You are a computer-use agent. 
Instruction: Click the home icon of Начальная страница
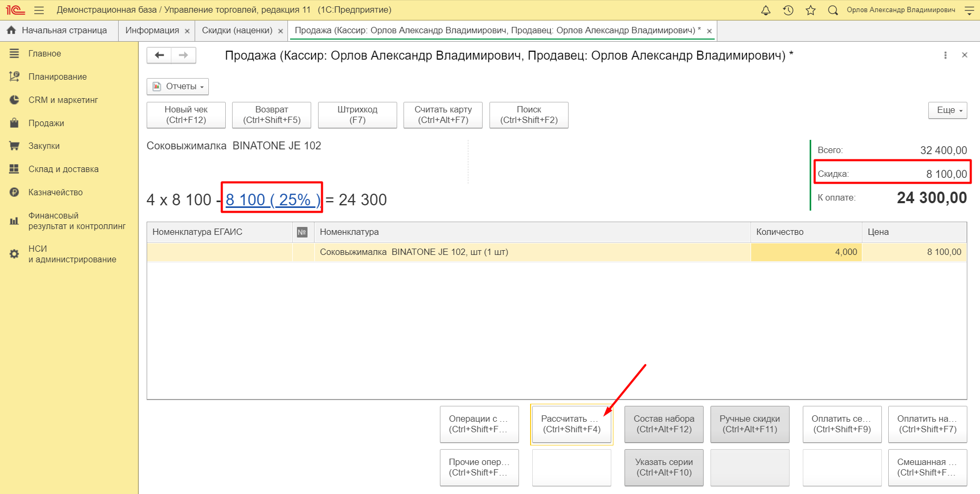point(11,31)
